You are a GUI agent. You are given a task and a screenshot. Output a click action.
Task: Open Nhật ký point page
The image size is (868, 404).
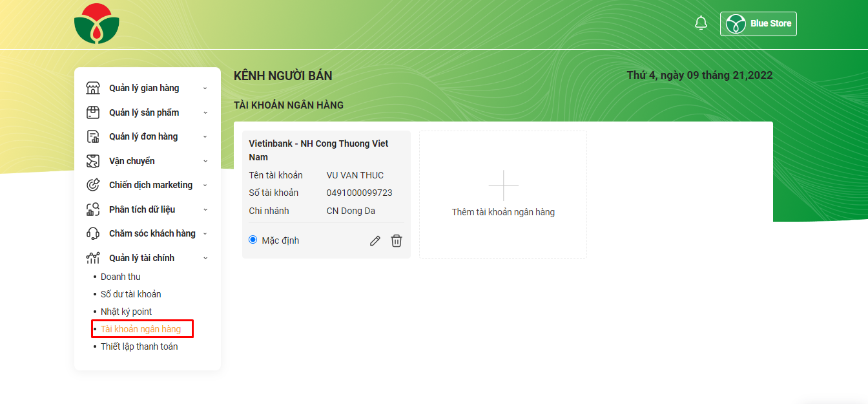(127, 312)
